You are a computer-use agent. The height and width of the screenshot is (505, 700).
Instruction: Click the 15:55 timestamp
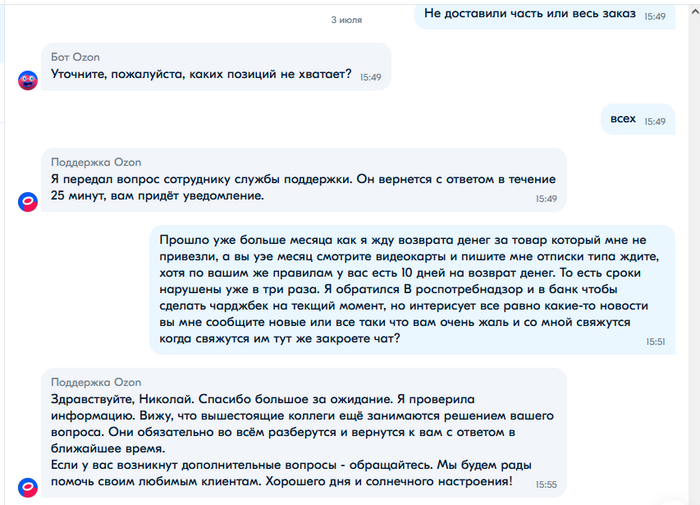pos(546,484)
